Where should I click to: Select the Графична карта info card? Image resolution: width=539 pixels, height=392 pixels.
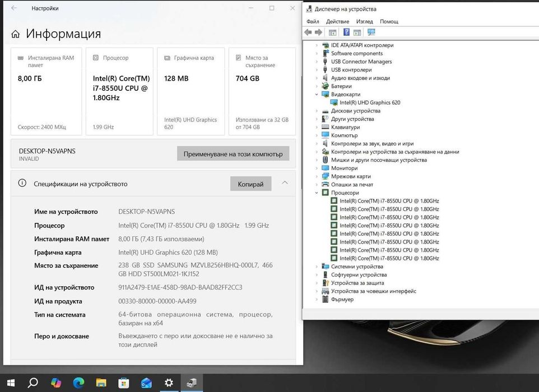[191, 91]
